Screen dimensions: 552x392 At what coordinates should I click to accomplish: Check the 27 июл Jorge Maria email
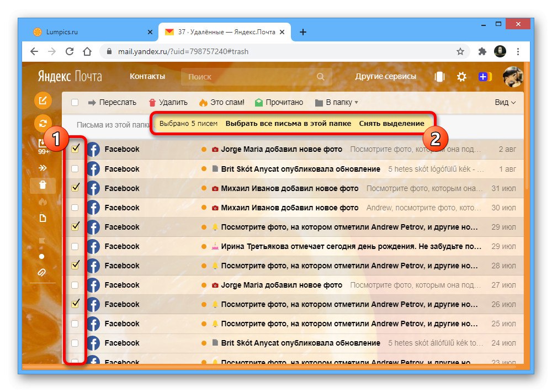click(x=75, y=285)
